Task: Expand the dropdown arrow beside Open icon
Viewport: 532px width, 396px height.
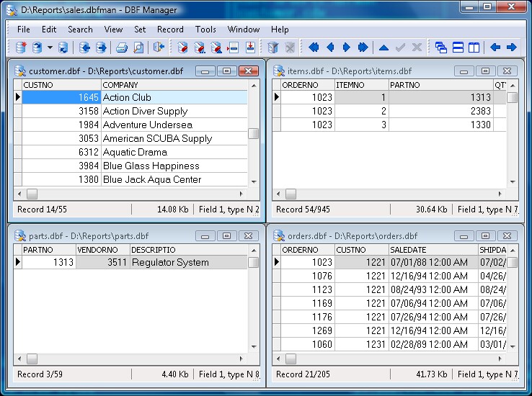Action: pos(50,48)
